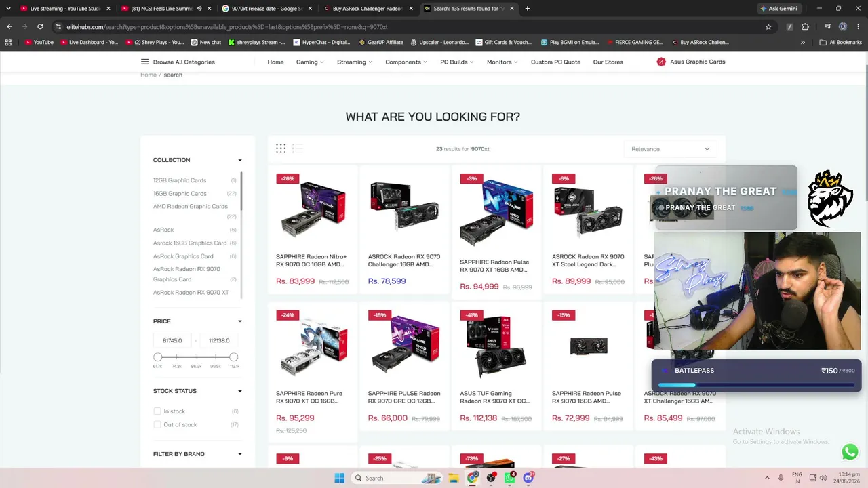
Task: Open OBS Studio from the taskbar
Action: click(x=491, y=478)
